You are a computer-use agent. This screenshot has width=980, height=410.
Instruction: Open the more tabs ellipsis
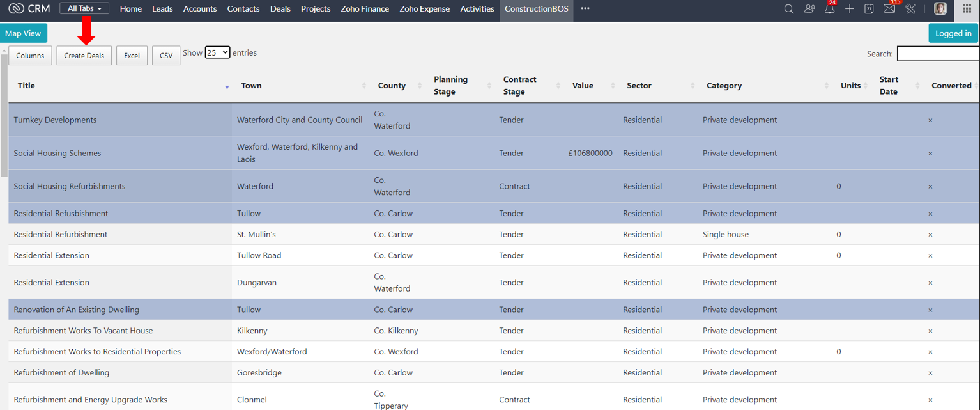[585, 8]
